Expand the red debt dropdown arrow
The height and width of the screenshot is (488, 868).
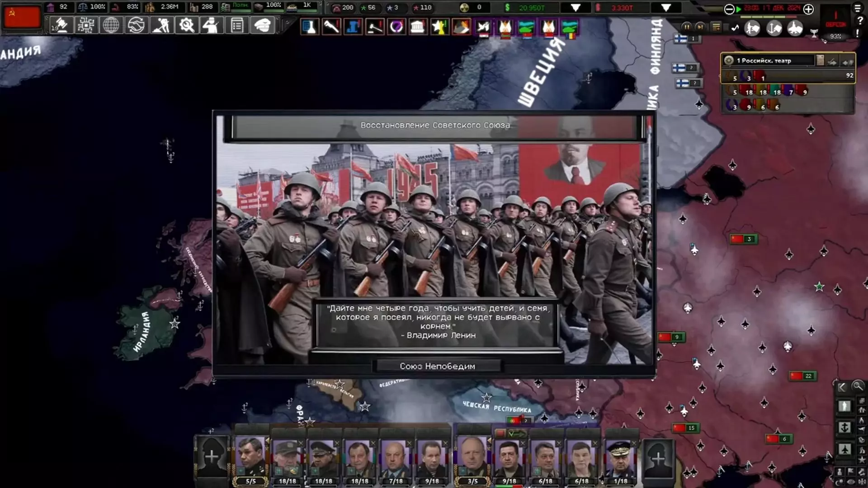[x=665, y=8]
